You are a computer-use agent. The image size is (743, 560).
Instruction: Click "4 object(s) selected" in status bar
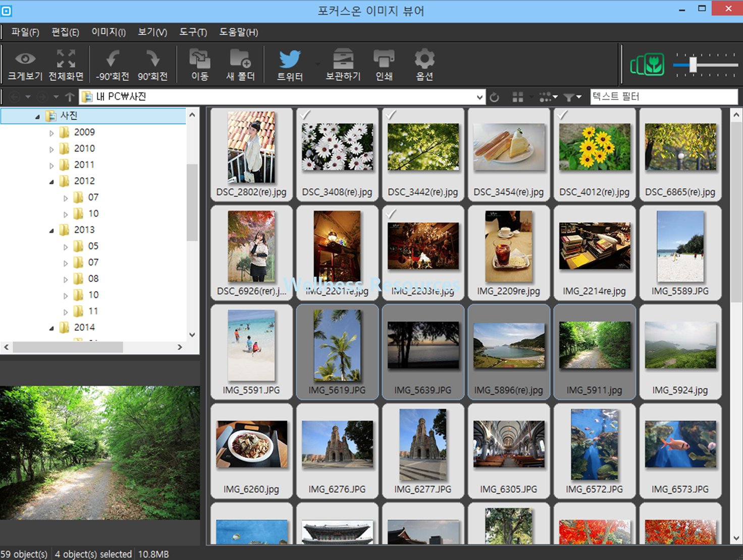[93, 554]
